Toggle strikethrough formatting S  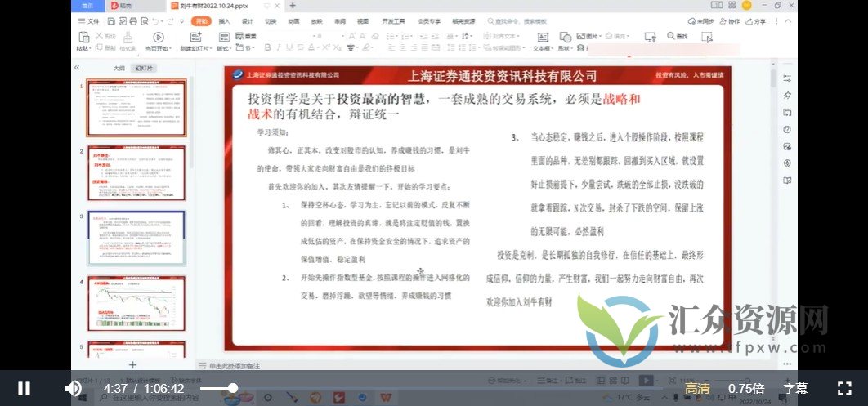coord(299,47)
